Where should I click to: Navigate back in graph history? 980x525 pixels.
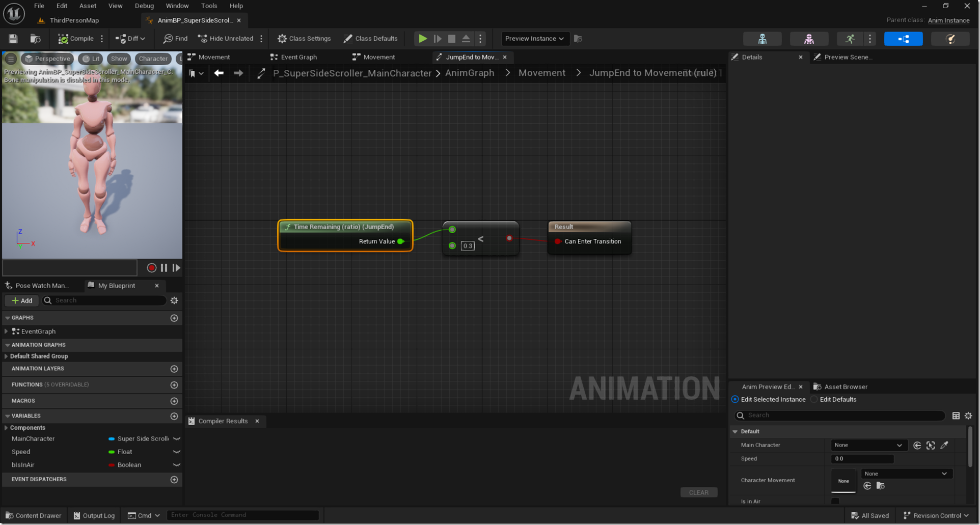[219, 73]
